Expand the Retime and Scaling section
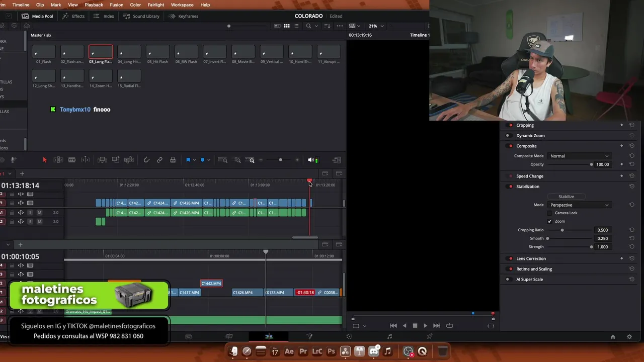Screen dimensions: 644x362 534,269
